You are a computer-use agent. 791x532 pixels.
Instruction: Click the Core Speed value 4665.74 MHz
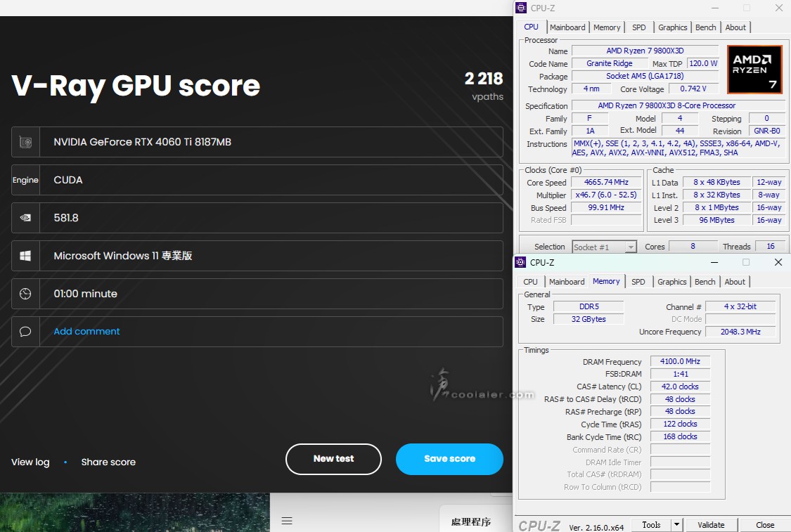[606, 183]
